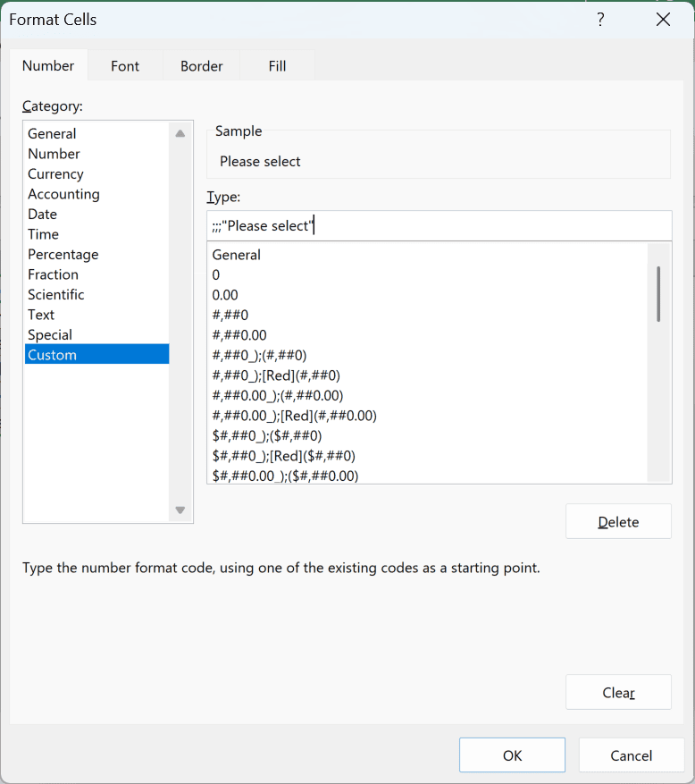The height and width of the screenshot is (784, 695).
Task: Click the format list scrollbar thumb
Action: [x=658, y=293]
